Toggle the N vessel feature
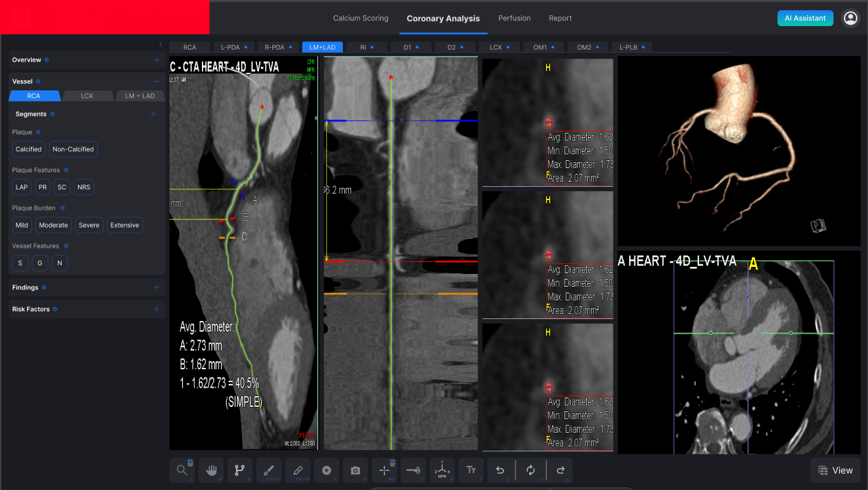The width and height of the screenshot is (868, 490). [60, 263]
